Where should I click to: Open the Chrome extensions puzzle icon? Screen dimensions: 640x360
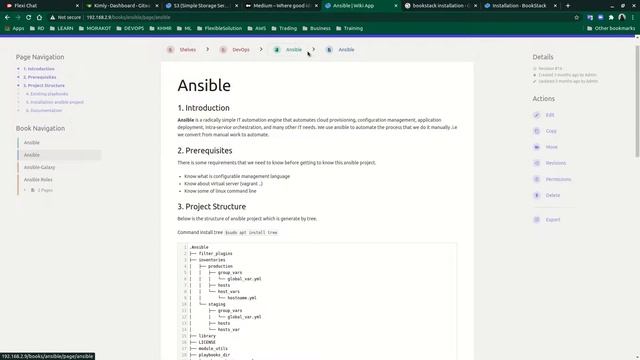coord(611,18)
